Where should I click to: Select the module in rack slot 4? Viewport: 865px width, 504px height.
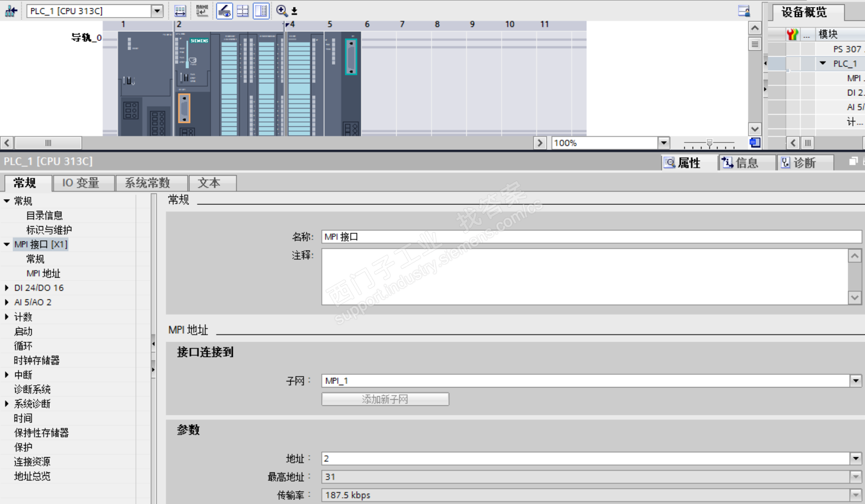[x=305, y=83]
